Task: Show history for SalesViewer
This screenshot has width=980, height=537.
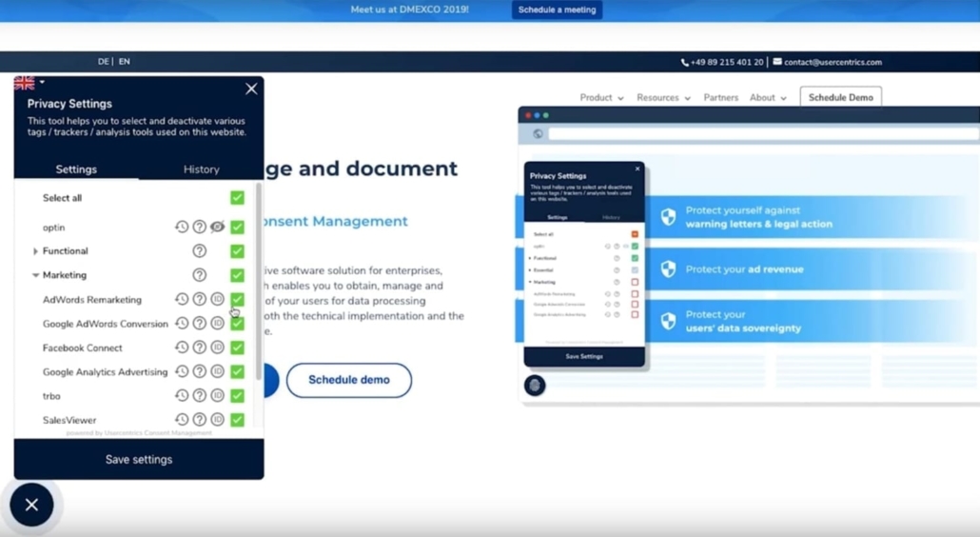Action: [x=181, y=420]
